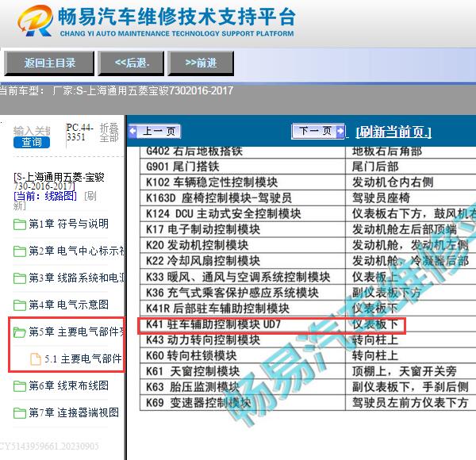Open folder icon for 第2章
This screenshot has height=460, width=476.
click(x=20, y=251)
